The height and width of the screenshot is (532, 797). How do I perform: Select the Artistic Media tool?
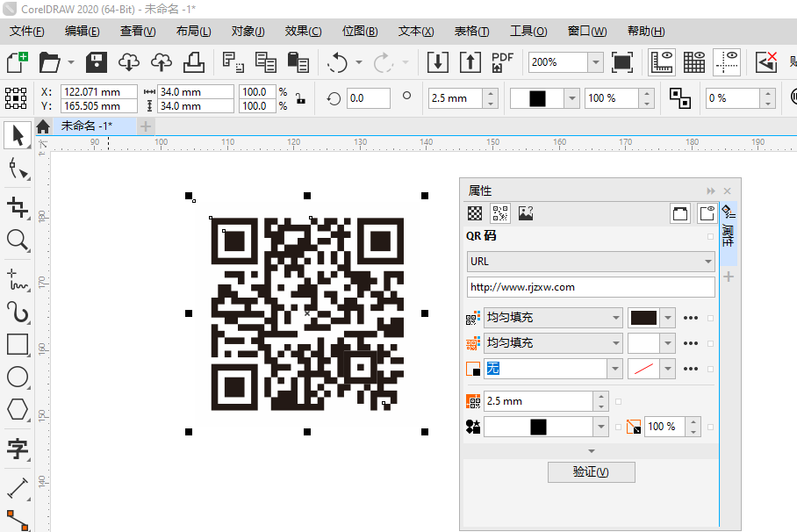tap(18, 313)
